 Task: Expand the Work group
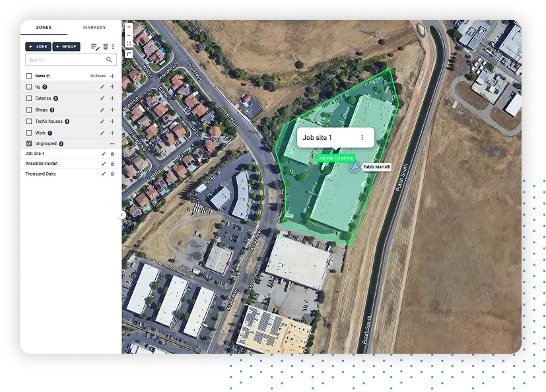(x=112, y=133)
